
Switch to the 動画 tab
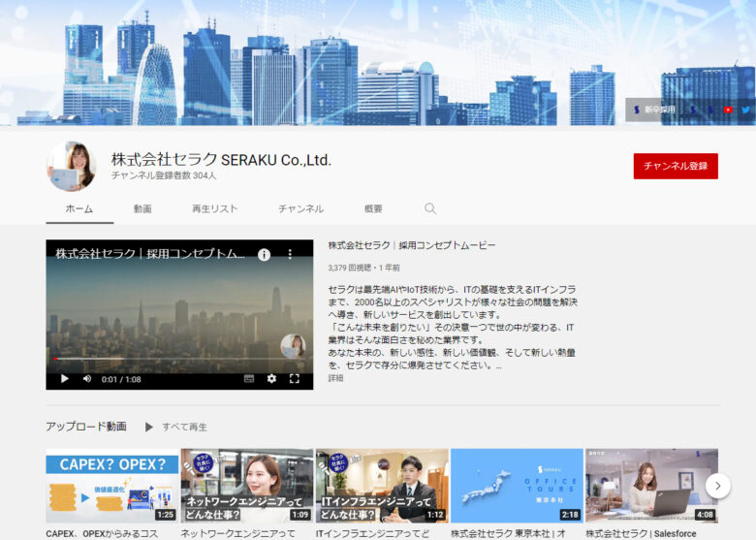click(142, 208)
